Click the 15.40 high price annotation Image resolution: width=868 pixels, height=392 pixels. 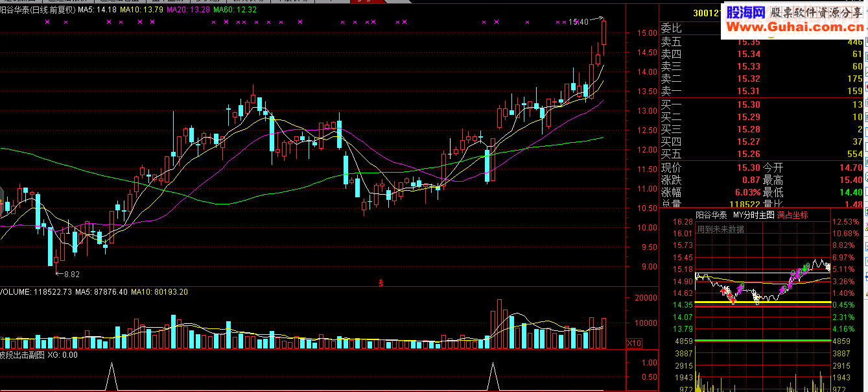[578, 22]
